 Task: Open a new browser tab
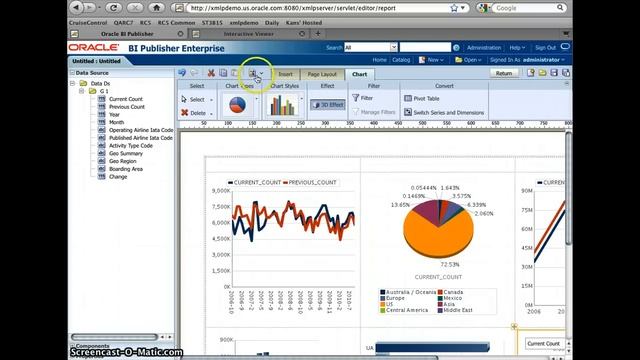pyautogui.click(x=318, y=34)
